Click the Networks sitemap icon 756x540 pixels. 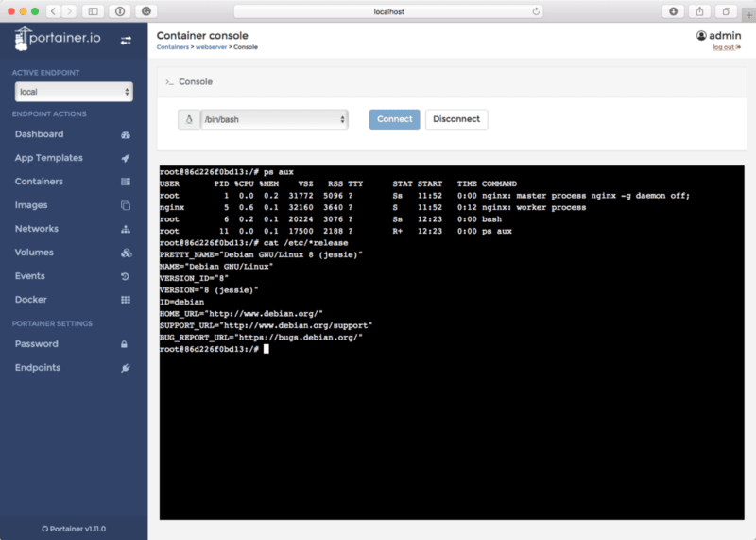tap(126, 229)
